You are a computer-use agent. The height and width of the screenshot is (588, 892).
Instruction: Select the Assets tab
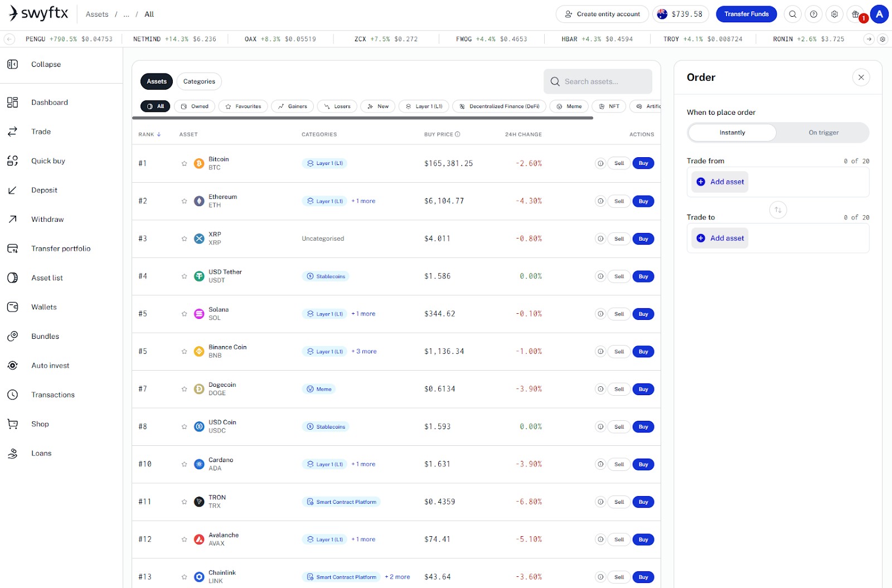click(x=157, y=81)
